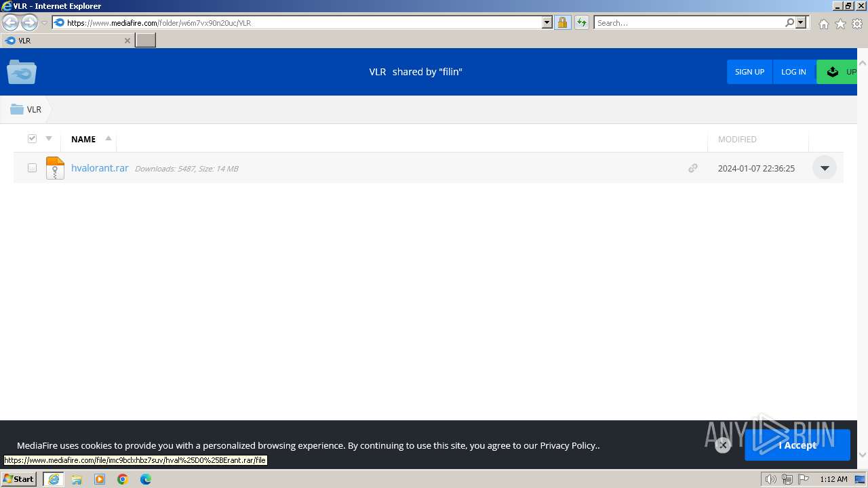The width and height of the screenshot is (868, 488).
Task: Click the show desktop tray icon
Action: point(861,479)
